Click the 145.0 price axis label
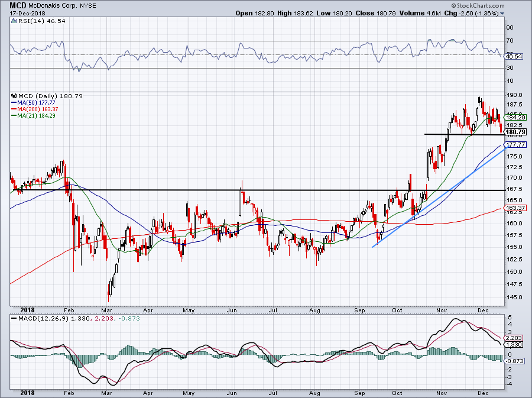 pyautogui.click(x=515, y=297)
